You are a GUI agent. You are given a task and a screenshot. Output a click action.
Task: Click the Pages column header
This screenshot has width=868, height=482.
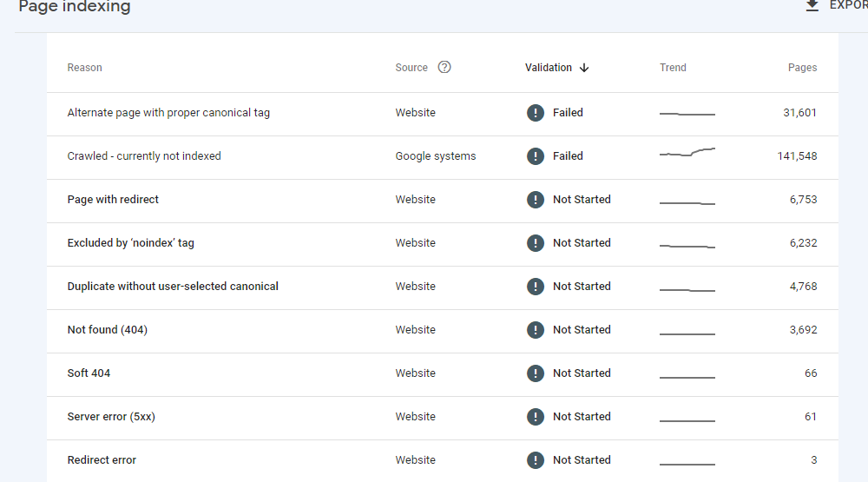[802, 68]
